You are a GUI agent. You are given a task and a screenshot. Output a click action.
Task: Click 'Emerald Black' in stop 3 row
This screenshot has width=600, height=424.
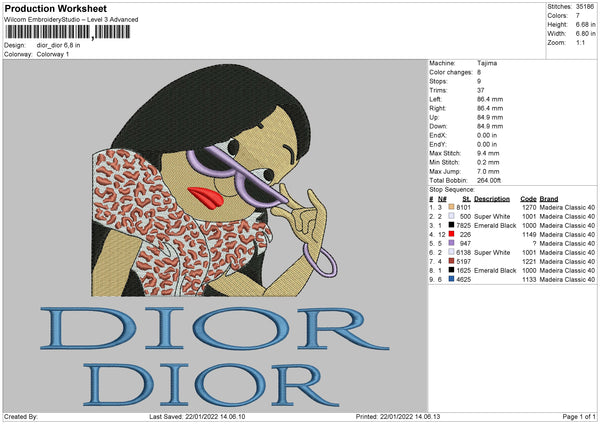click(495, 225)
